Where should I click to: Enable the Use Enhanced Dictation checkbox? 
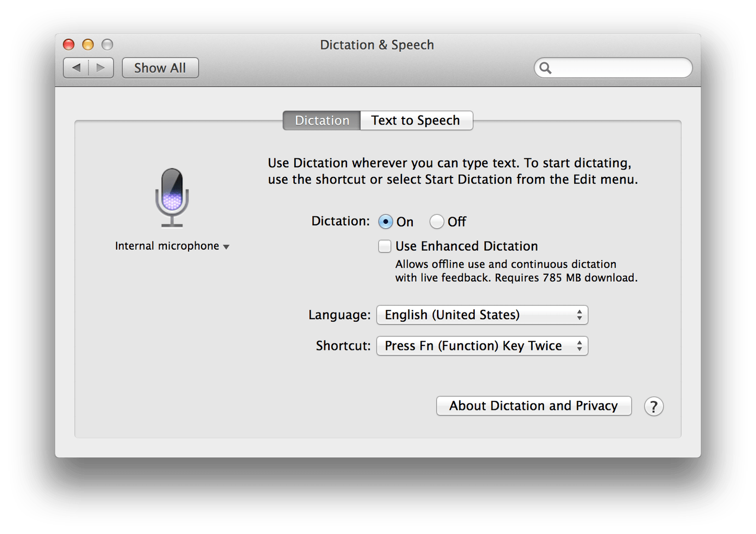pyautogui.click(x=385, y=246)
